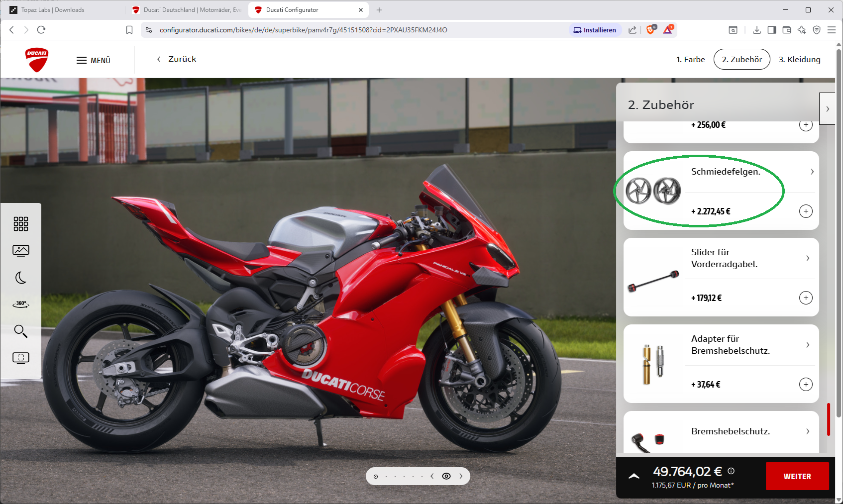Image resolution: width=843 pixels, height=504 pixels.
Task: Switch to step 1. Farbe
Action: pos(690,59)
